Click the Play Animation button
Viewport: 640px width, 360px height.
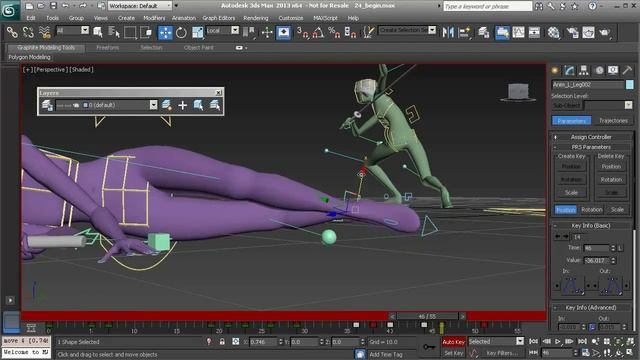point(558,341)
